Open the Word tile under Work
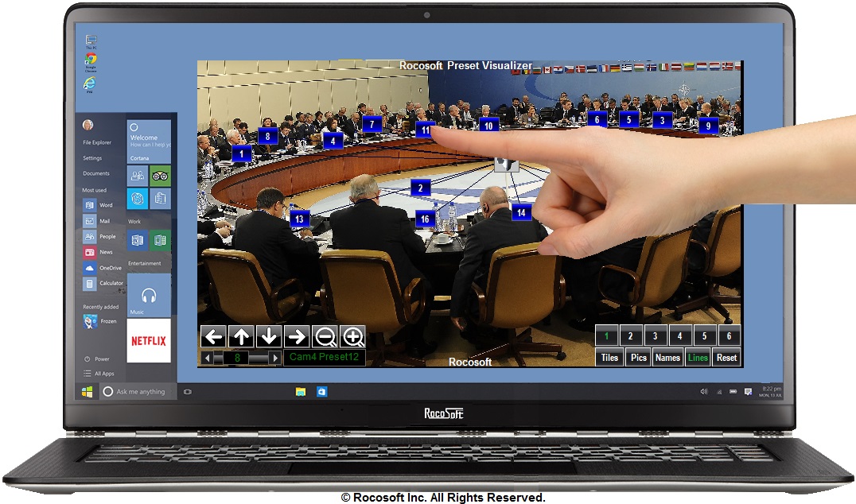The height and width of the screenshot is (504, 856). pyautogui.click(x=138, y=240)
